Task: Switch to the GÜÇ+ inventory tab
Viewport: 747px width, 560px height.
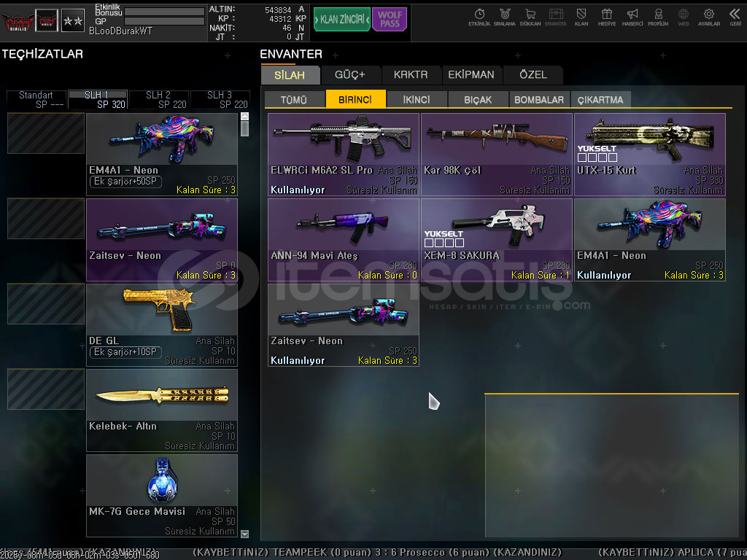Action: 350,75
